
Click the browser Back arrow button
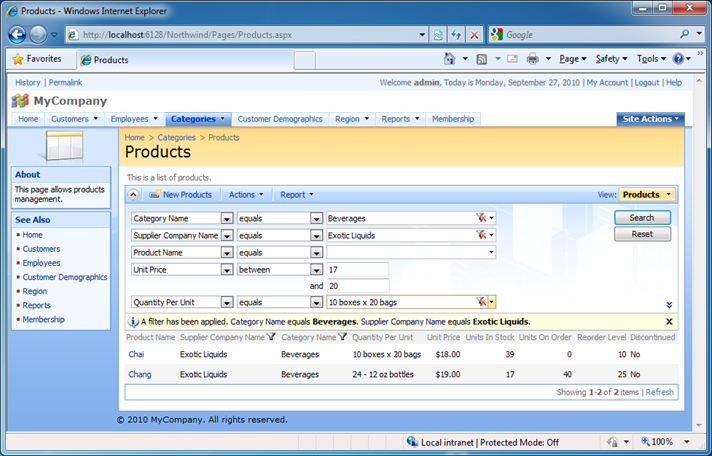pyautogui.click(x=18, y=34)
